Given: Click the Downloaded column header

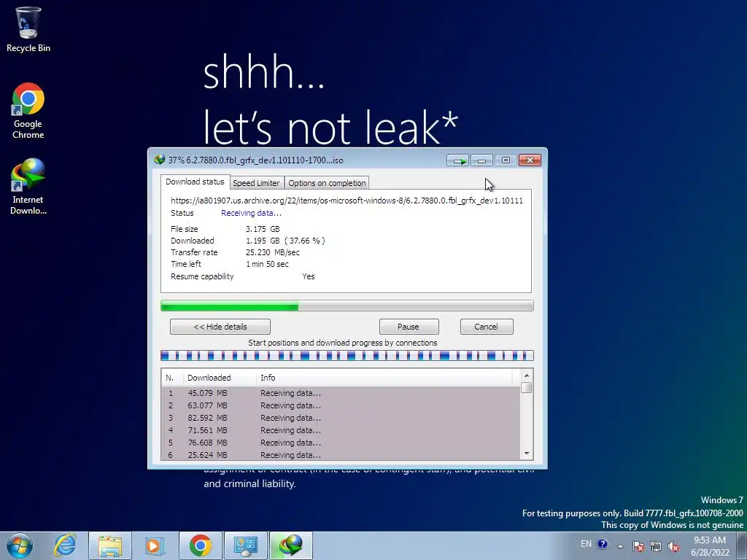Looking at the screenshot, I should [x=220, y=378].
